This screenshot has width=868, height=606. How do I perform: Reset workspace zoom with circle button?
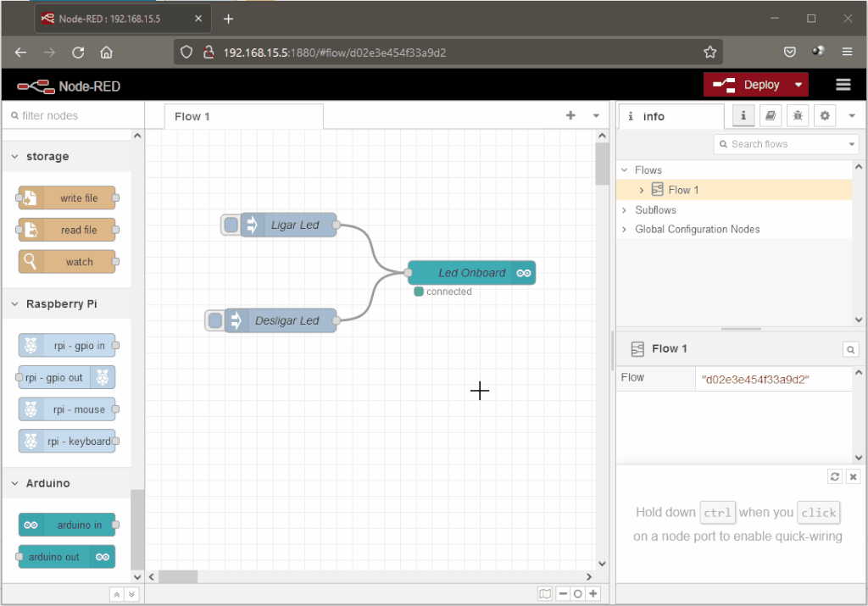(578, 594)
